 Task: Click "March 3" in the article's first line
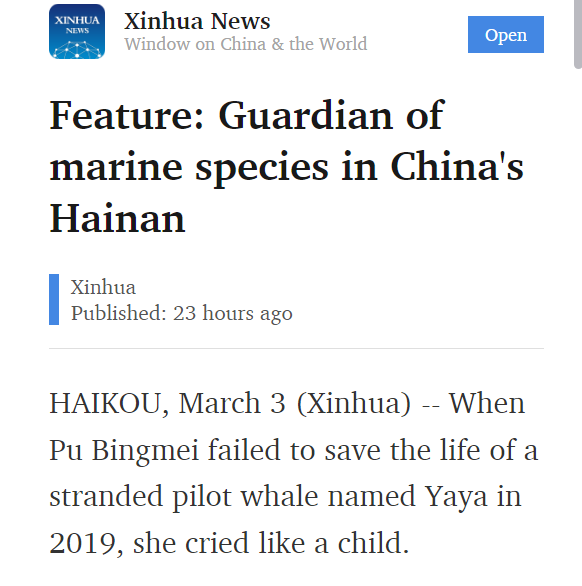(x=232, y=403)
